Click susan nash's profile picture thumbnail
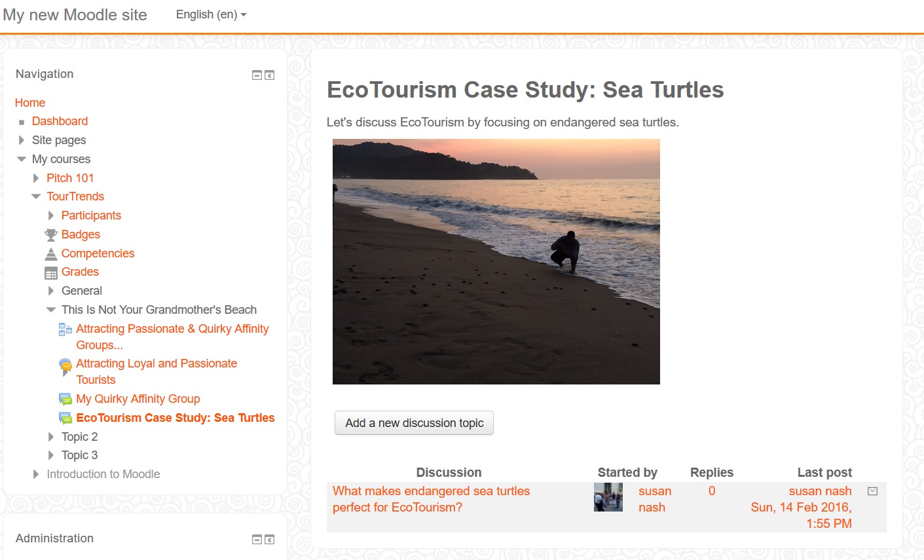Image resolution: width=924 pixels, height=560 pixels. [x=608, y=497]
